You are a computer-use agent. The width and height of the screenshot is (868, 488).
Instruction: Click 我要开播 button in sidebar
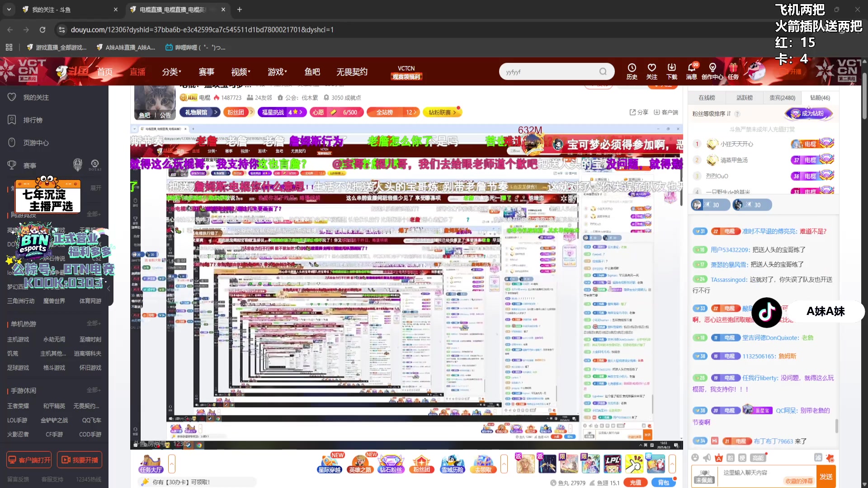(80, 460)
